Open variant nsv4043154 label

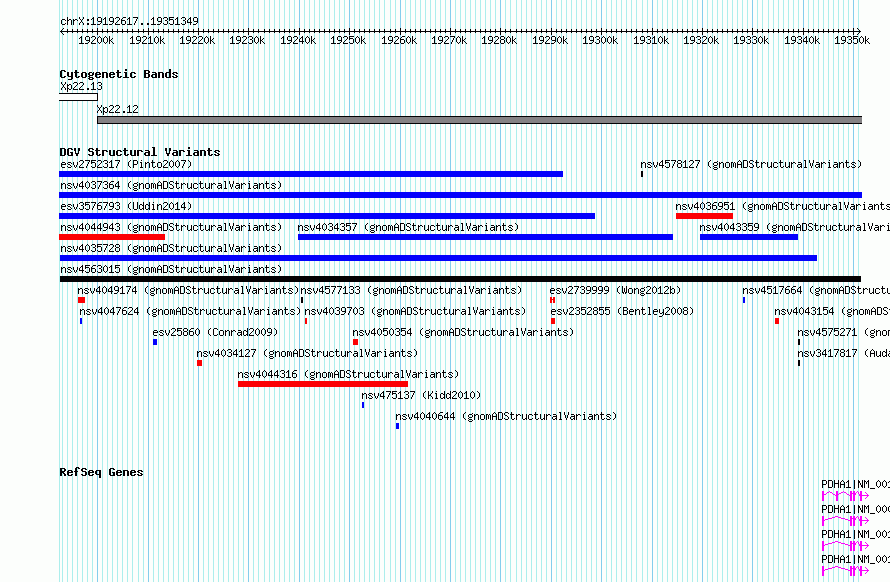832,311
